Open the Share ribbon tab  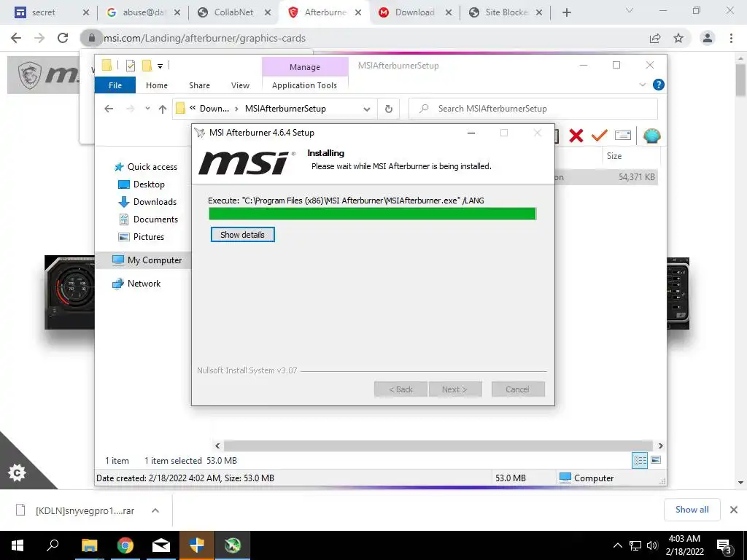(199, 85)
